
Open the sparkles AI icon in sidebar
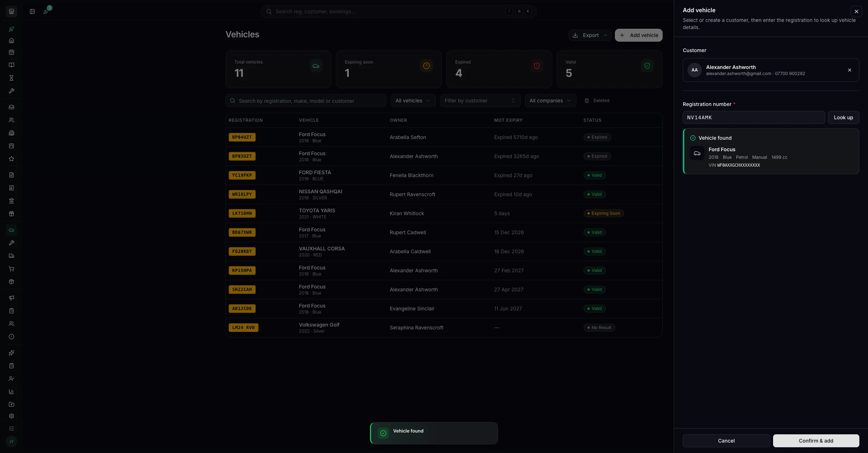click(12, 353)
